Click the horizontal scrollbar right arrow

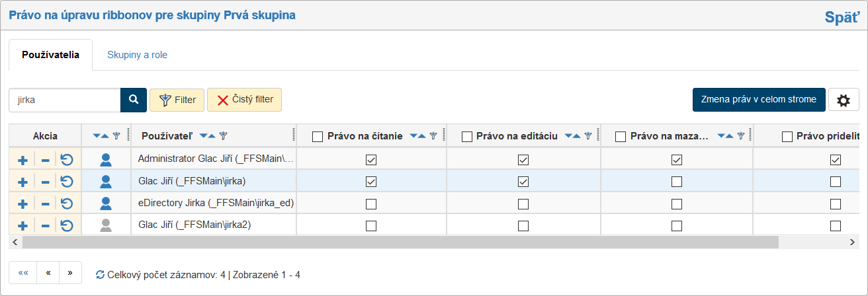853,242
